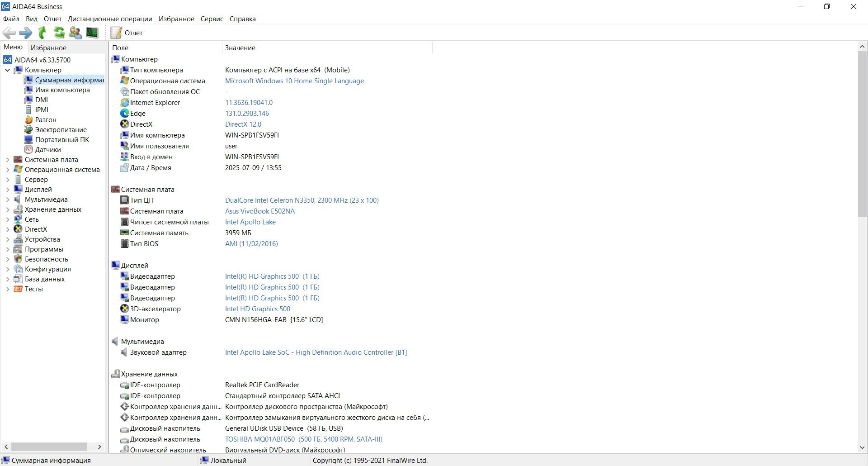Collapse the Компьютер tree node
The height and width of the screenshot is (466, 868).
[x=7, y=70]
